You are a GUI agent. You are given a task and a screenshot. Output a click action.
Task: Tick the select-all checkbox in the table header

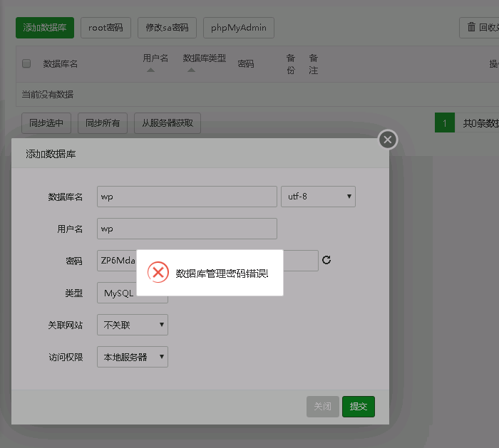point(26,63)
